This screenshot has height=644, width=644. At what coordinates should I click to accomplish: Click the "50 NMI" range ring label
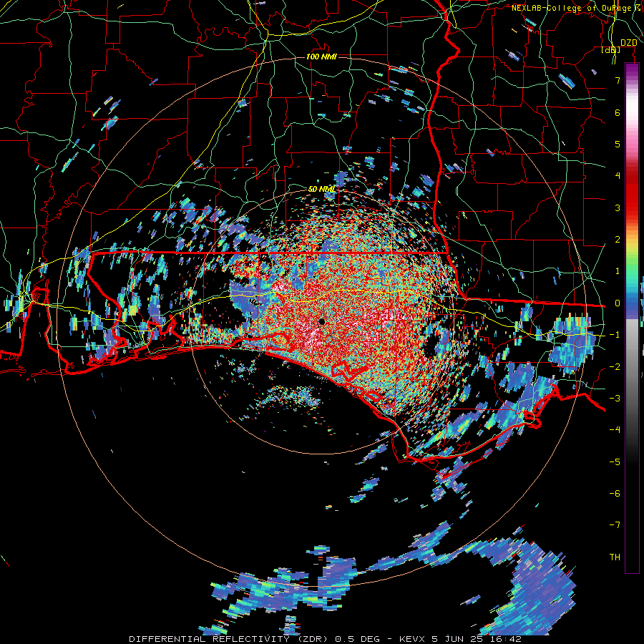click(x=321, y=189)
